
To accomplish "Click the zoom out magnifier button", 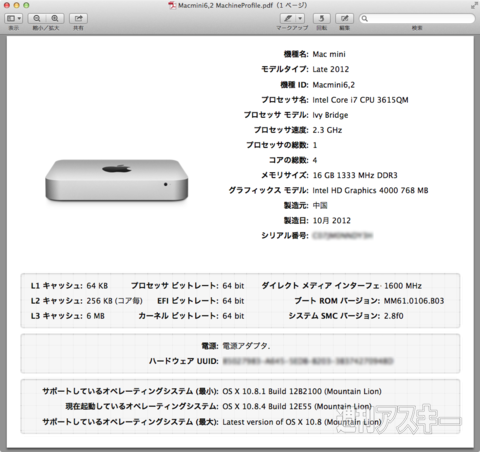I will click(37, 18).
